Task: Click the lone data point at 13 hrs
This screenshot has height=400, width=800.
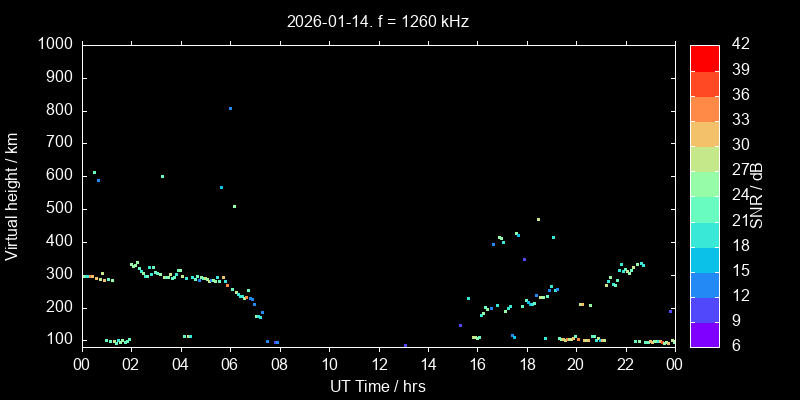Action: 405,345
